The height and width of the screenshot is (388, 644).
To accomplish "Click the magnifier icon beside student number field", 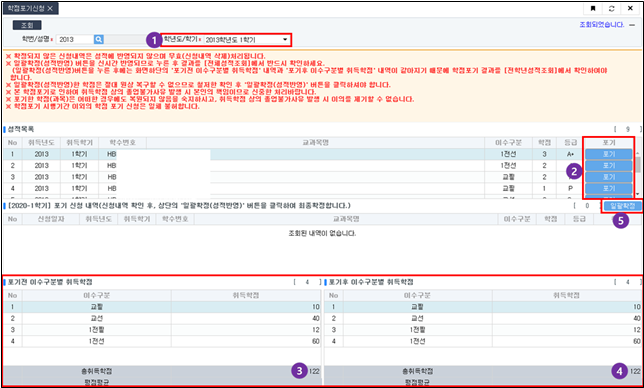I will (99, 39).
